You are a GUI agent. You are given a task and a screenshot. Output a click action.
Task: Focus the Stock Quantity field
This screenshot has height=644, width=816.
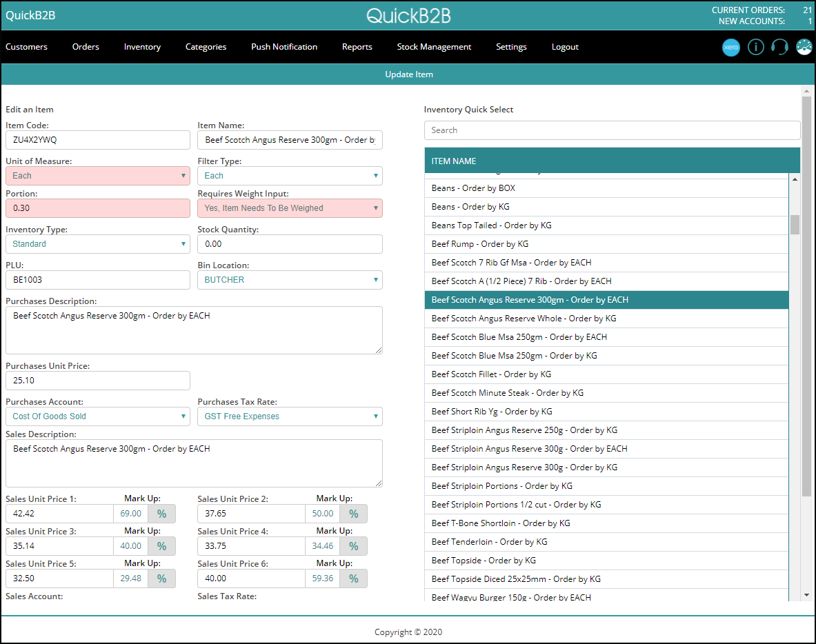[290, 244]
